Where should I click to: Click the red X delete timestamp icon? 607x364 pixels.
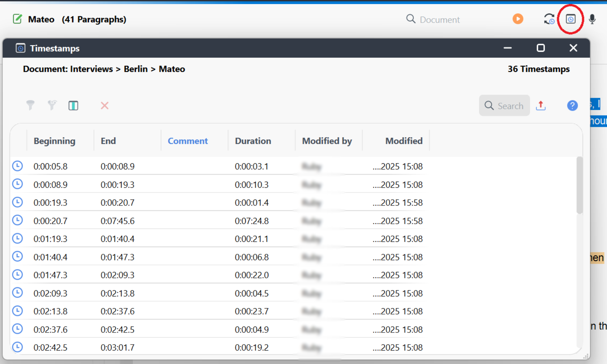pos(104,106)
